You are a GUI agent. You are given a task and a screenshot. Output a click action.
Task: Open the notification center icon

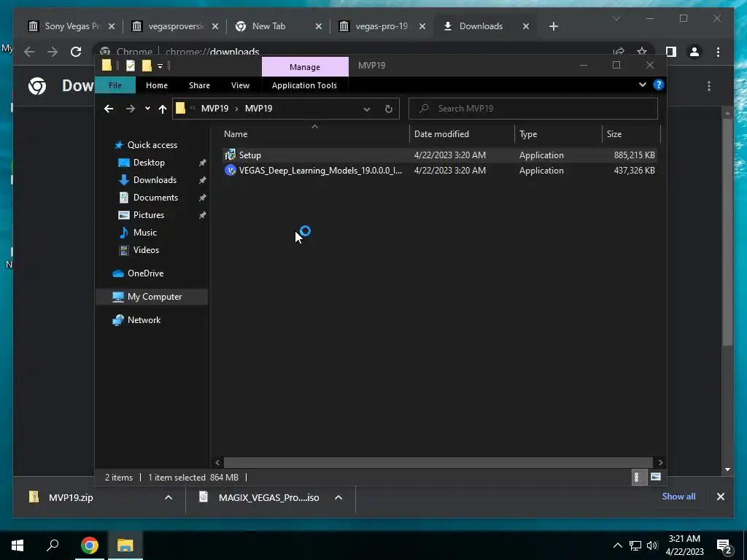coord(724,545)
